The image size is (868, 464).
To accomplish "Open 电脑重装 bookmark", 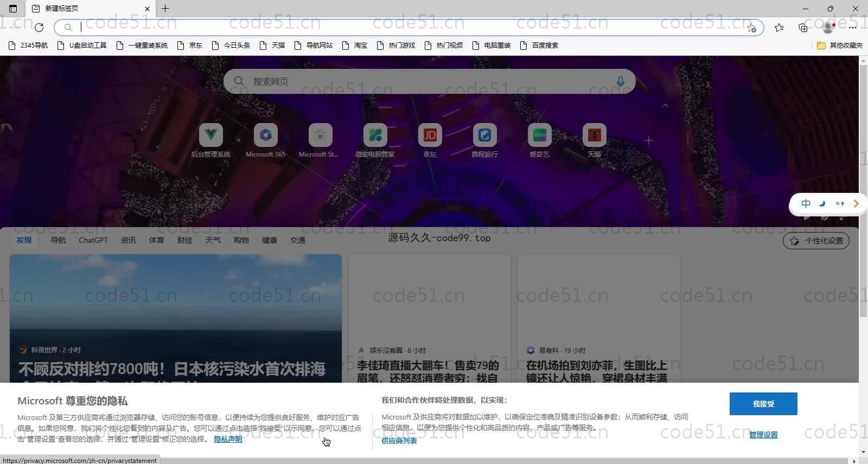I will (x=492, y=46).
